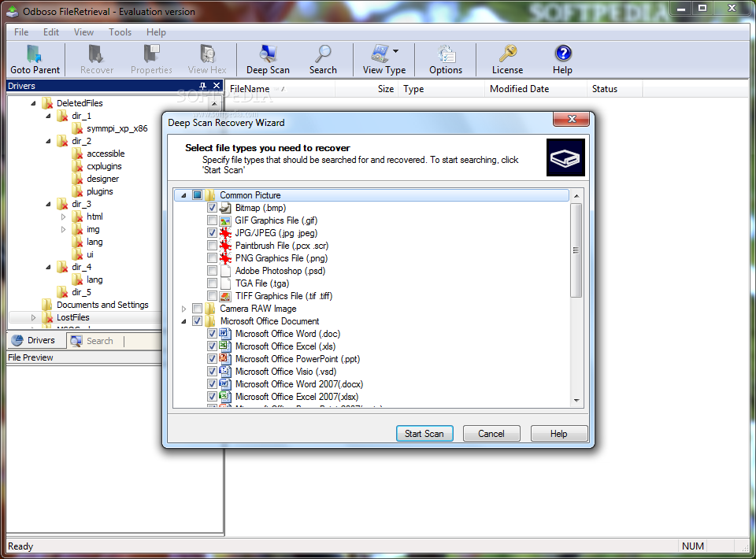Close the Deep Scan Recovery Wizard
The width and height of the screenshot is (756, 559).
coord(572,119)
